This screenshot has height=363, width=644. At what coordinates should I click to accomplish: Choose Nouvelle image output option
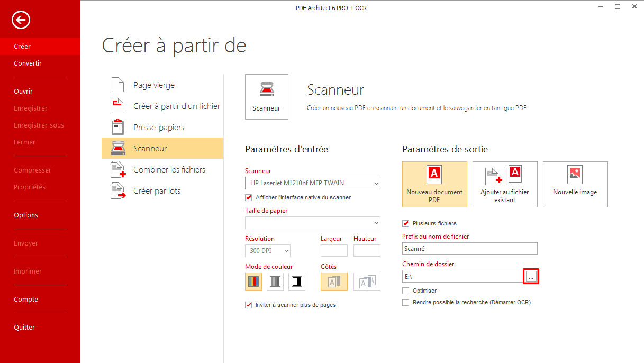(x=575, y=184)
